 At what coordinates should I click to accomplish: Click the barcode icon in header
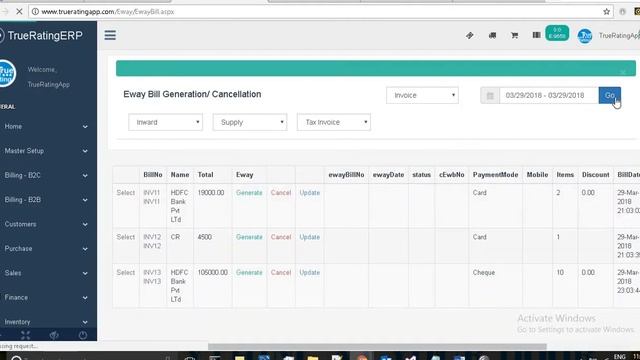[536, 35]
